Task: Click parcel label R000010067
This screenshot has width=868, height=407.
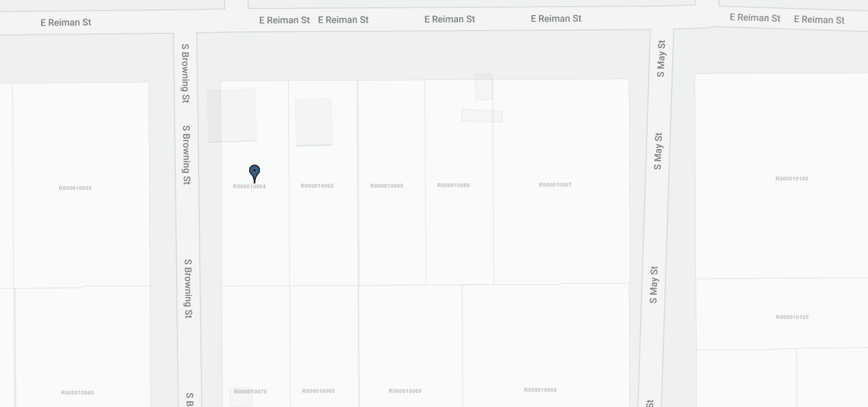Action: 555,185
